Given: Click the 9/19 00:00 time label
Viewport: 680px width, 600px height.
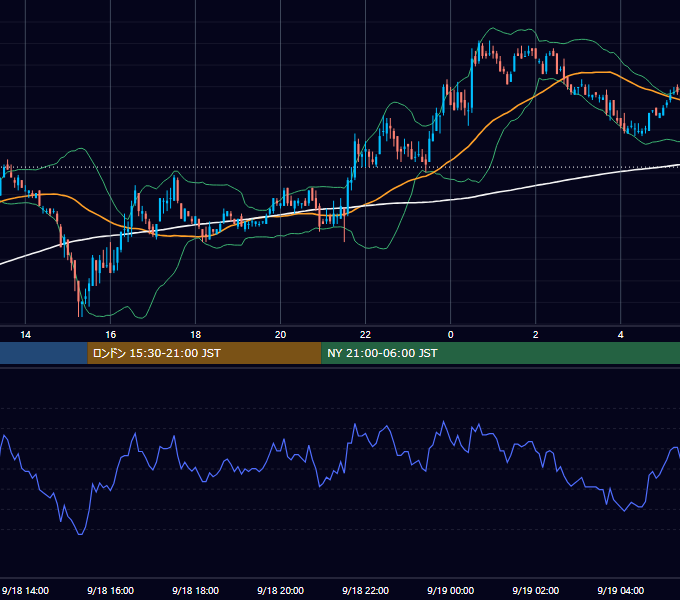Looking at the screenshot, I should point(450,590).
